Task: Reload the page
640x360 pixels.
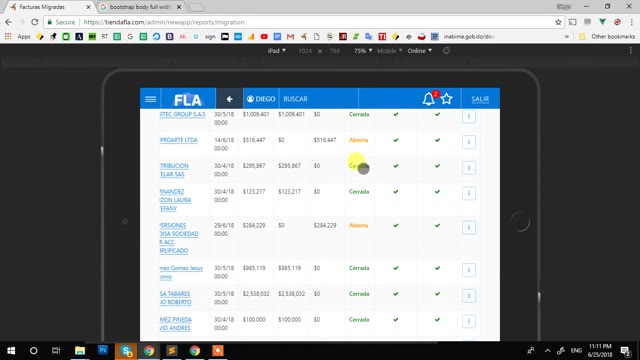Action: (x=35, y=22)
